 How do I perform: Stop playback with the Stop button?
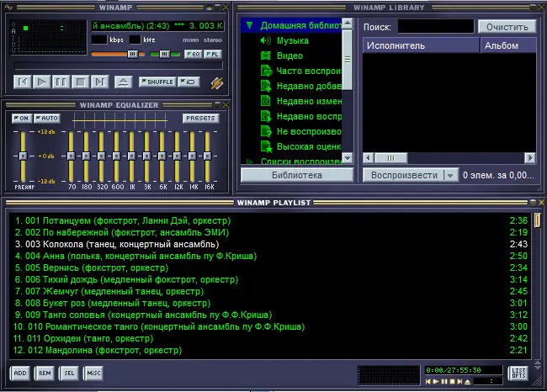[x=81, y=82]
